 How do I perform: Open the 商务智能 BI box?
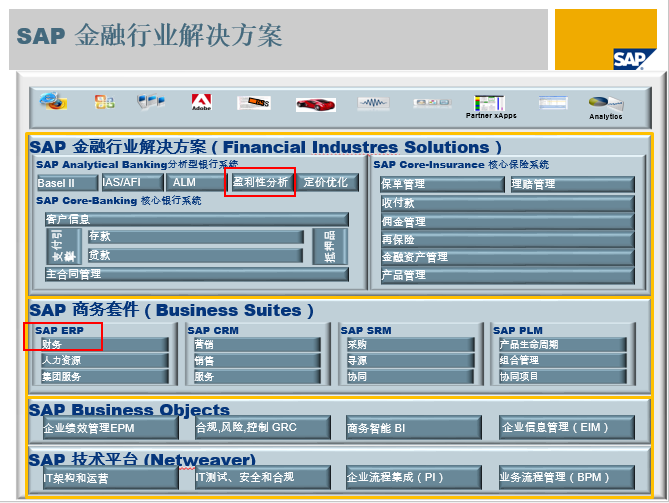click(x=413, y=428)
